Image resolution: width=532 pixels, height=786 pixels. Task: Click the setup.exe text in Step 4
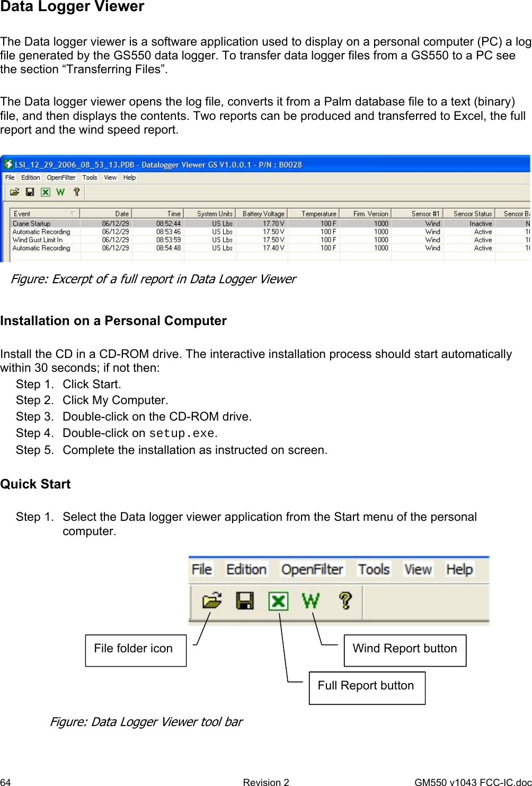[x=182, y=433]
